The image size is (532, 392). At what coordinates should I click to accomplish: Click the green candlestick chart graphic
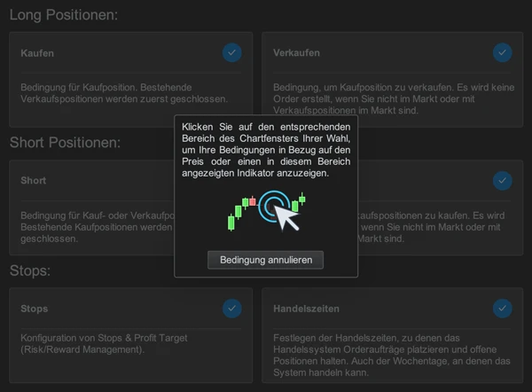[241, 212]
